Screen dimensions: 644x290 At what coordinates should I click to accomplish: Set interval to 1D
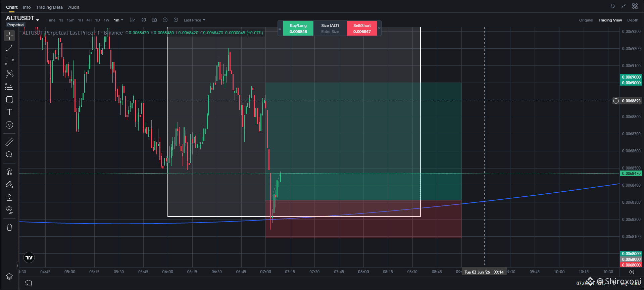97,20
